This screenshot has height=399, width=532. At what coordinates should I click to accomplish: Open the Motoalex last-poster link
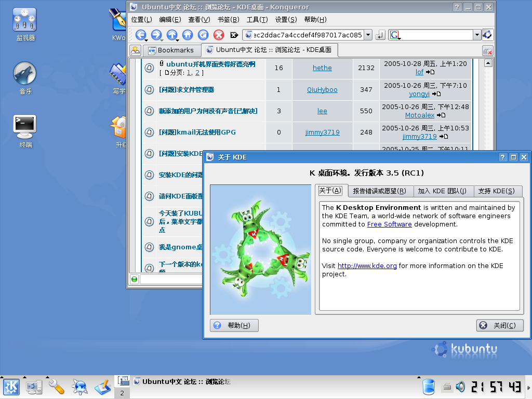point(420,115)
